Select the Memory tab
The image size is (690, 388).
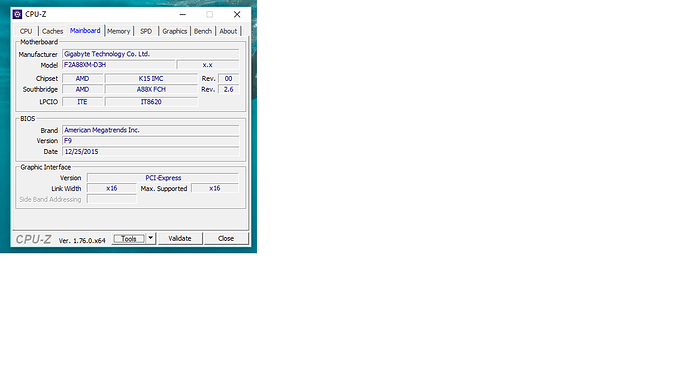coord(118,31)
